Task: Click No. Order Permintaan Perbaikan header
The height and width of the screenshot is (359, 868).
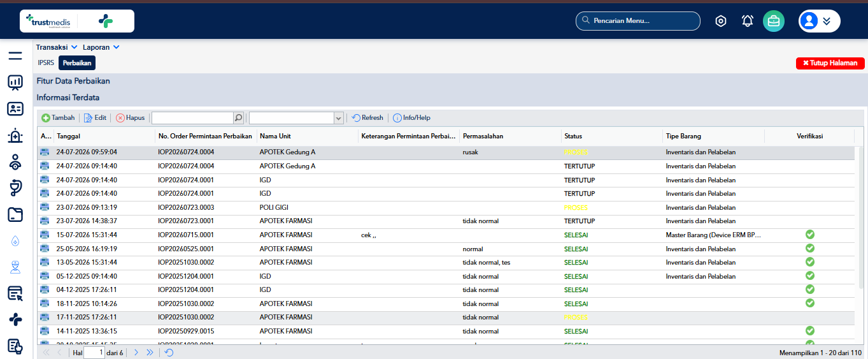Action: point(206,136)
